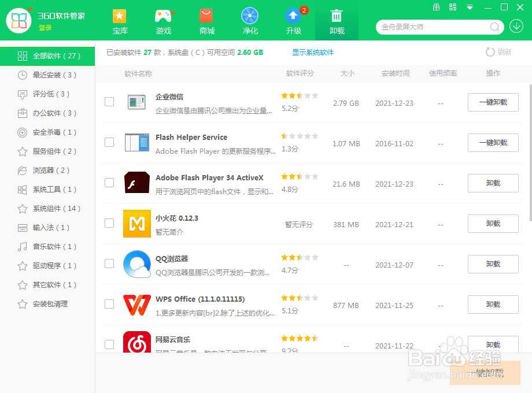Select 最近安装 (3) category
The height and width of the screenshot is (393, 532).
tap(47, 75)
